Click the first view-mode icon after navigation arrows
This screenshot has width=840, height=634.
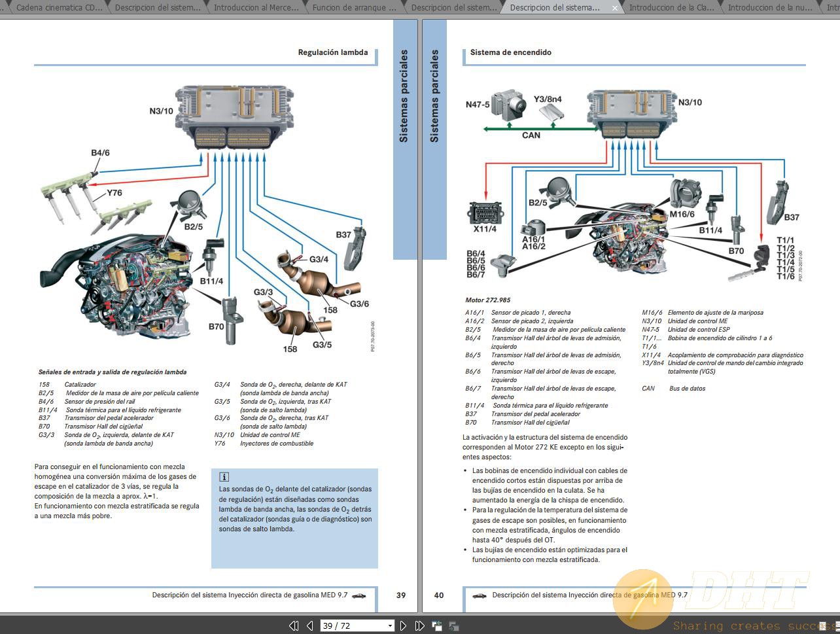coord(437,625)
